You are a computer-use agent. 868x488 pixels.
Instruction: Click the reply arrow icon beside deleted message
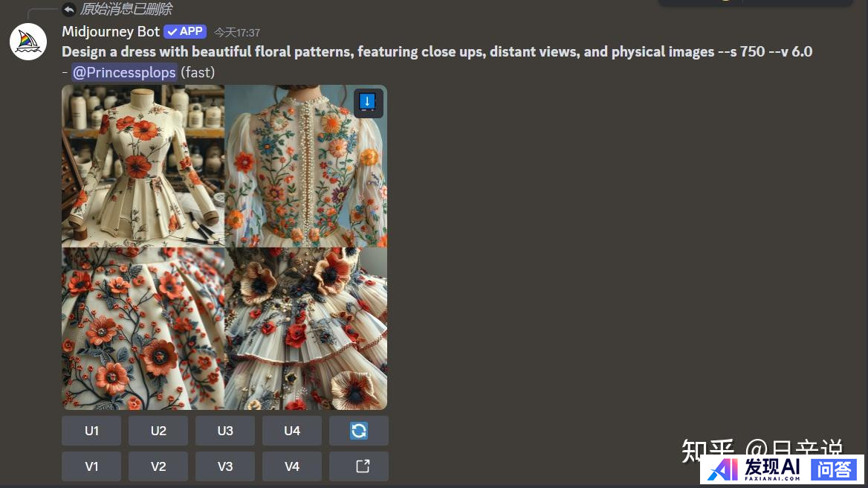68,9
